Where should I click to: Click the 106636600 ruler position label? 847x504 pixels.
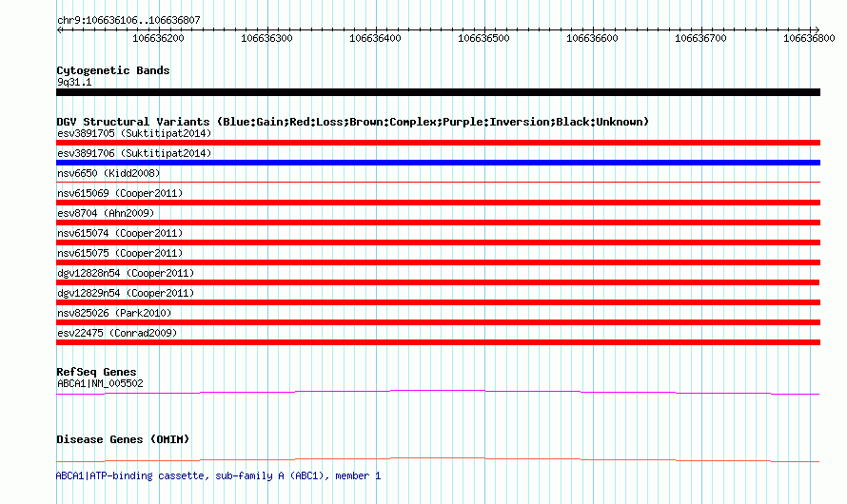592,38
